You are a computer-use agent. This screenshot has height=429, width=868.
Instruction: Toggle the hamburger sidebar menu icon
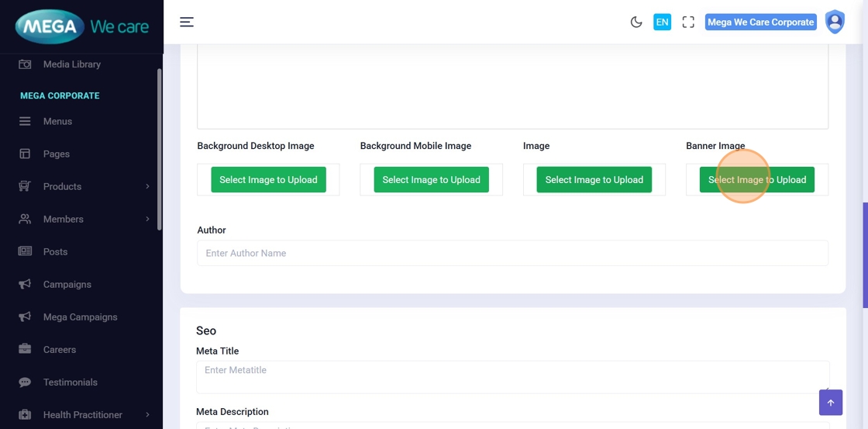(187, 22)
